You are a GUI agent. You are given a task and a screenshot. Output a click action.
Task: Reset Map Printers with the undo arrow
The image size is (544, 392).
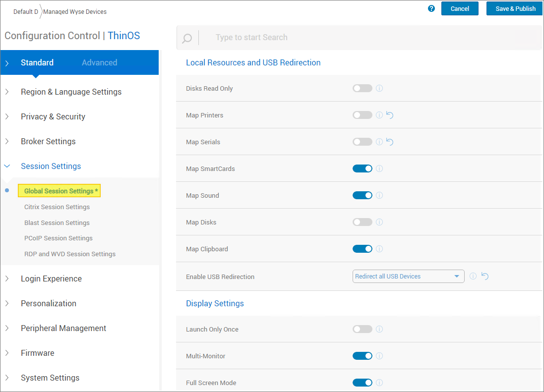390,115
